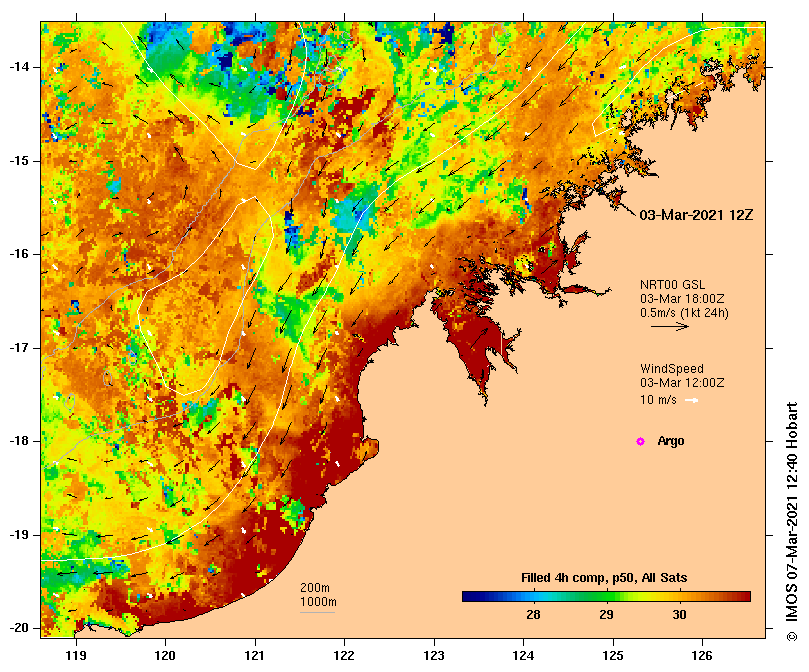Click the 03-Mar 18:00Z timestamp text
The image size is (809, 672).
682,299
